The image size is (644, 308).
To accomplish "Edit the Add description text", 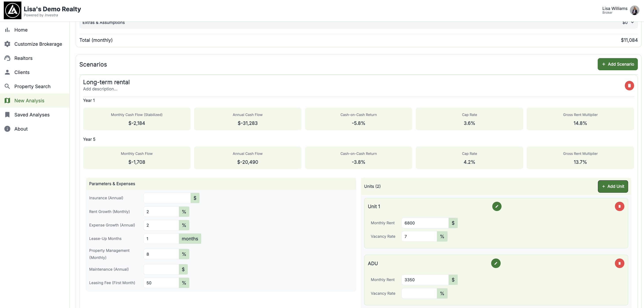I will (x=100, y=89).
